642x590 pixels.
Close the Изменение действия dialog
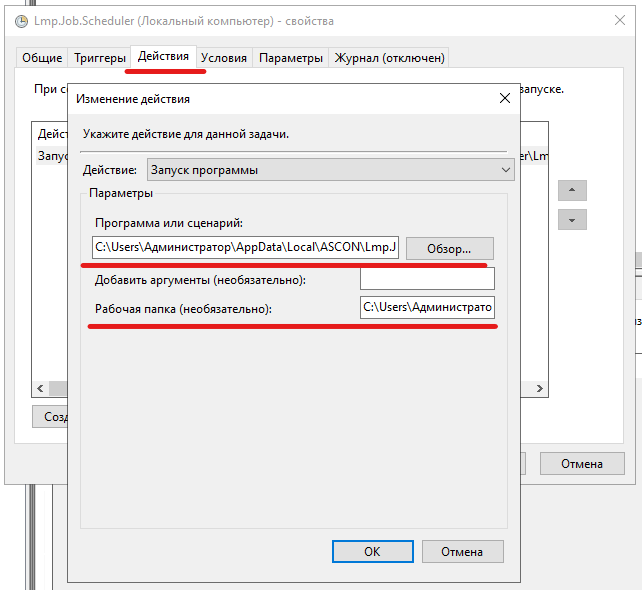(505, 98)
